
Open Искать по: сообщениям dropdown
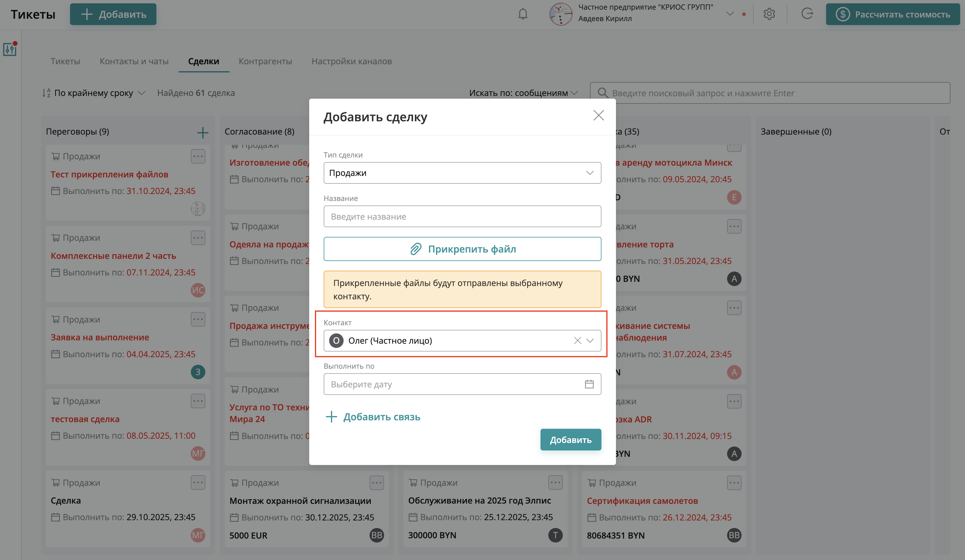click(523, 93)
